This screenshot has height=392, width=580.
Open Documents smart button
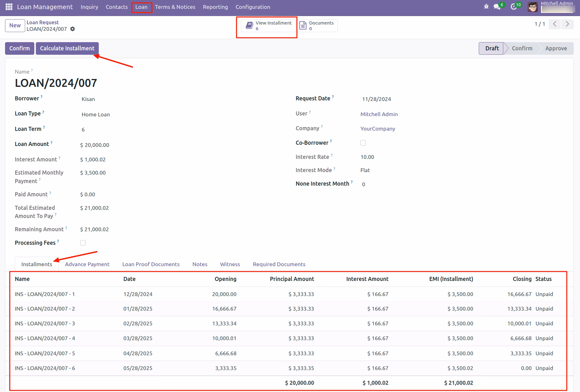pos(317,25)
